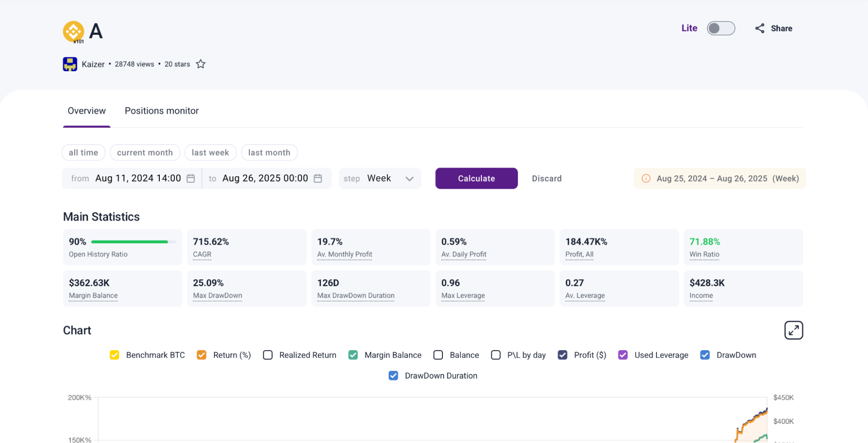Open the Positions monitor tab
This screenshot has height=443, width=868.
162,111
